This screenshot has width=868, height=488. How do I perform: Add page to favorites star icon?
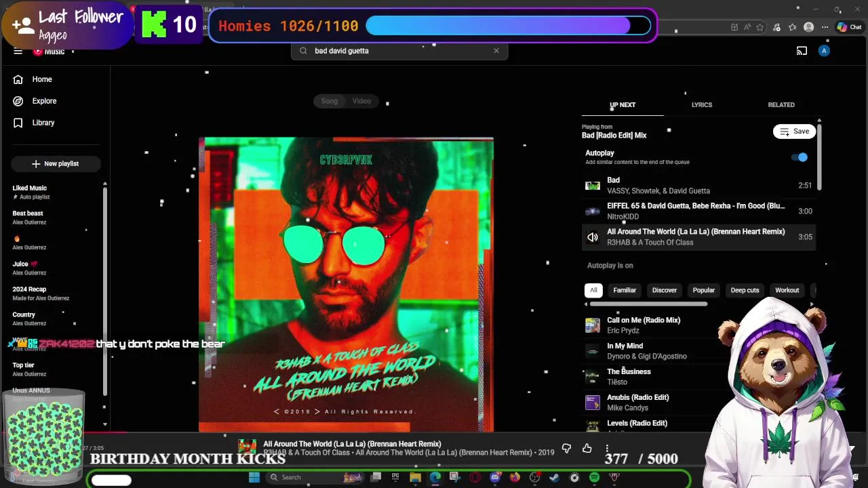click(x=759, y=27)
